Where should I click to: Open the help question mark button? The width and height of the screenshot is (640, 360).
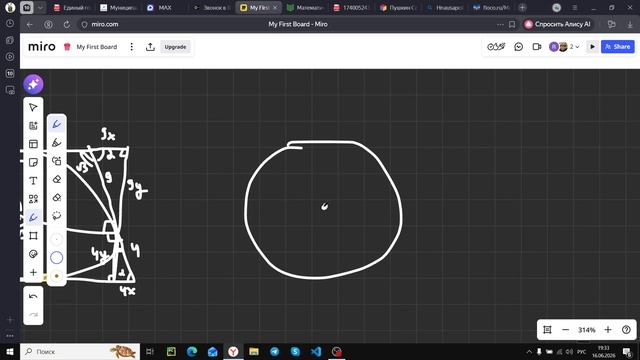point(626,330)
